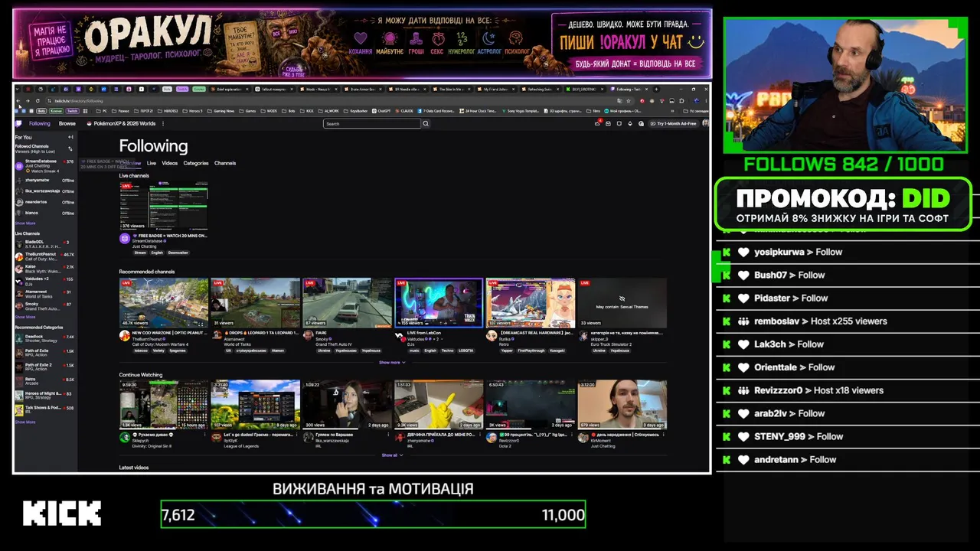Open the Twitch whispers icon
The image size is (980, 551).
tap(618, 123)
